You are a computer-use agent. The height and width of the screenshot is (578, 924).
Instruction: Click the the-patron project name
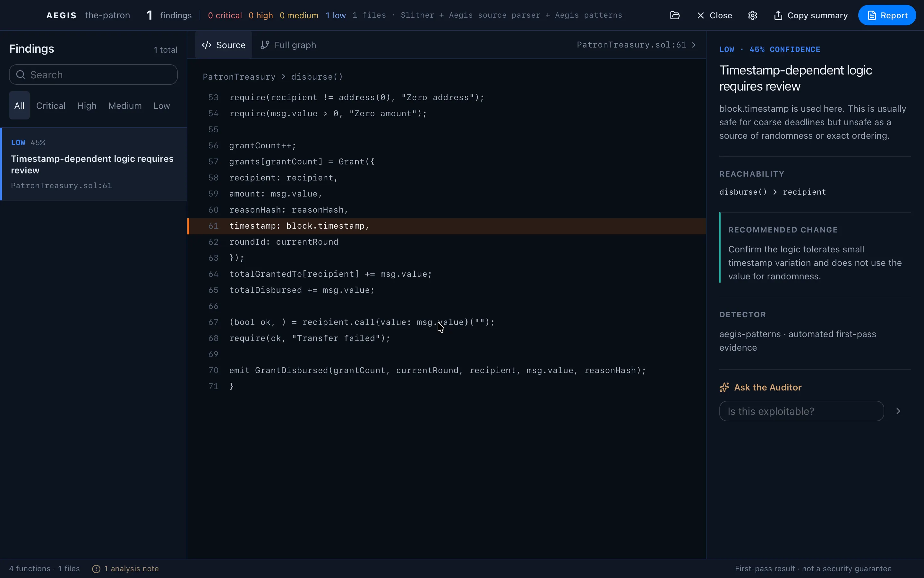click(x=107, y=15)
